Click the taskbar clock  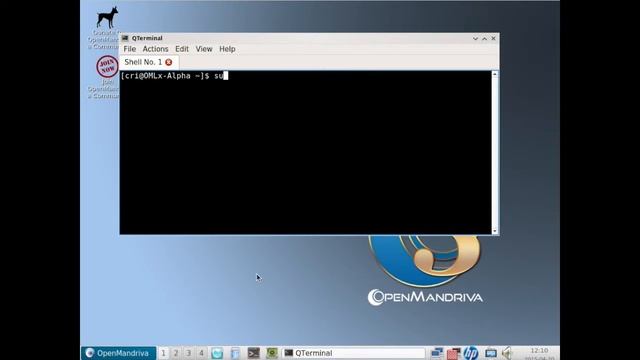(x=539, y=354)
